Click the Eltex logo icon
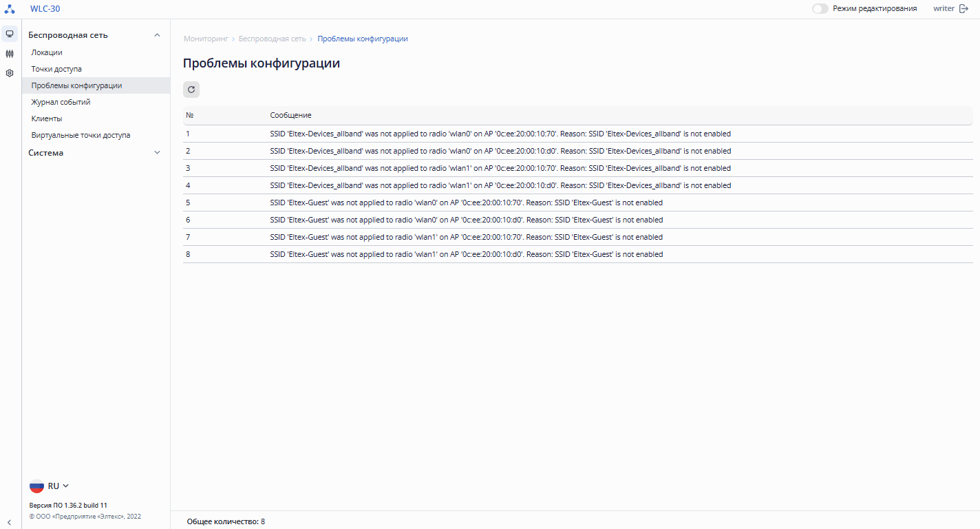 (10, 9)
